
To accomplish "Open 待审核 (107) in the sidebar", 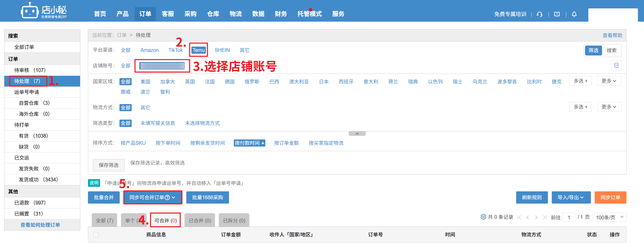I will click(x=30, y=70).
